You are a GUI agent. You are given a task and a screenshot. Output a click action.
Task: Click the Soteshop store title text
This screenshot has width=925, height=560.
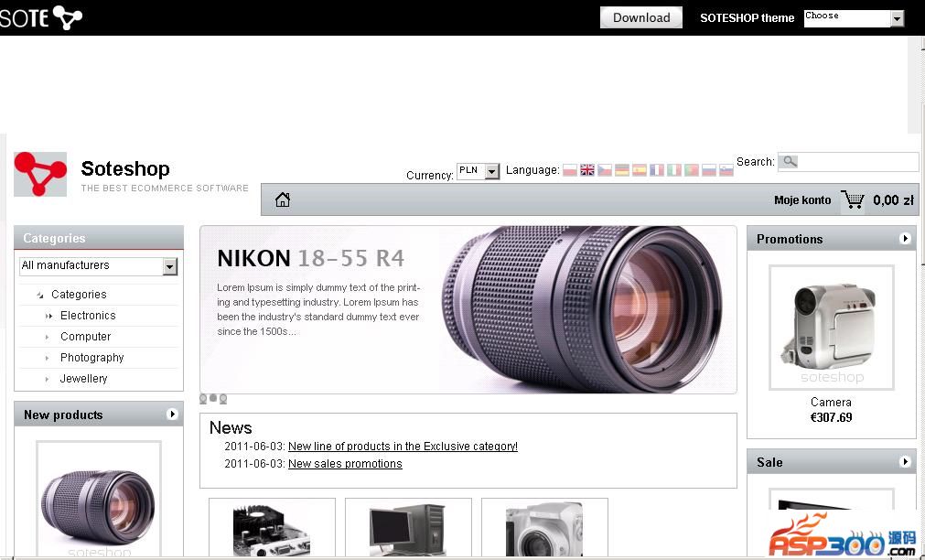(125, 168)
